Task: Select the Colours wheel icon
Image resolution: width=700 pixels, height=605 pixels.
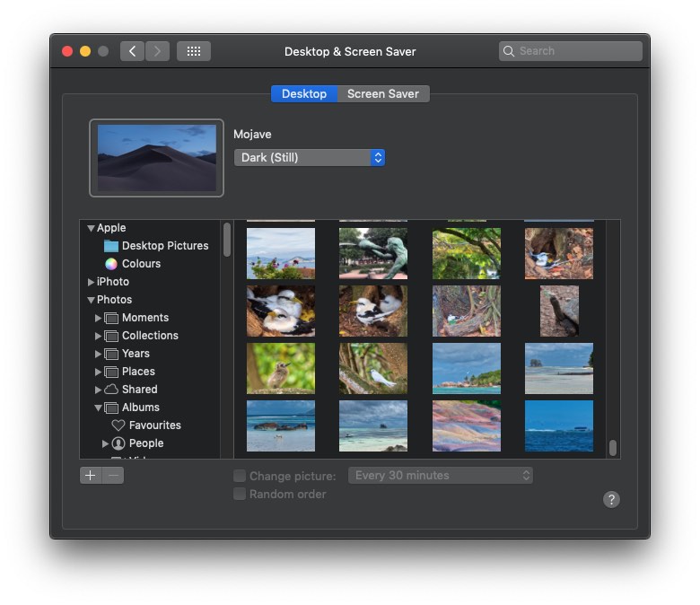Action: click(x=111, y=264)
